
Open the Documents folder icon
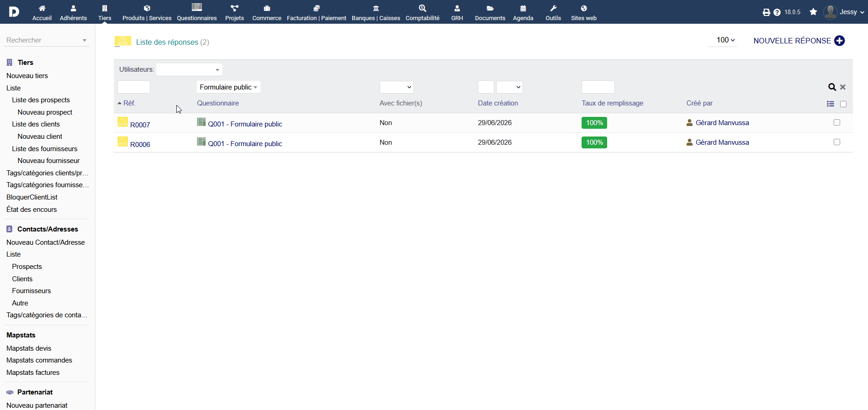click(x=490, y=8)
